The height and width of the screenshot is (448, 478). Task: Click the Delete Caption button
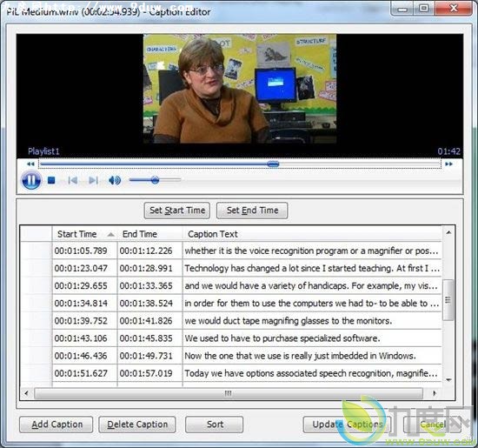[x=137, y=425]
